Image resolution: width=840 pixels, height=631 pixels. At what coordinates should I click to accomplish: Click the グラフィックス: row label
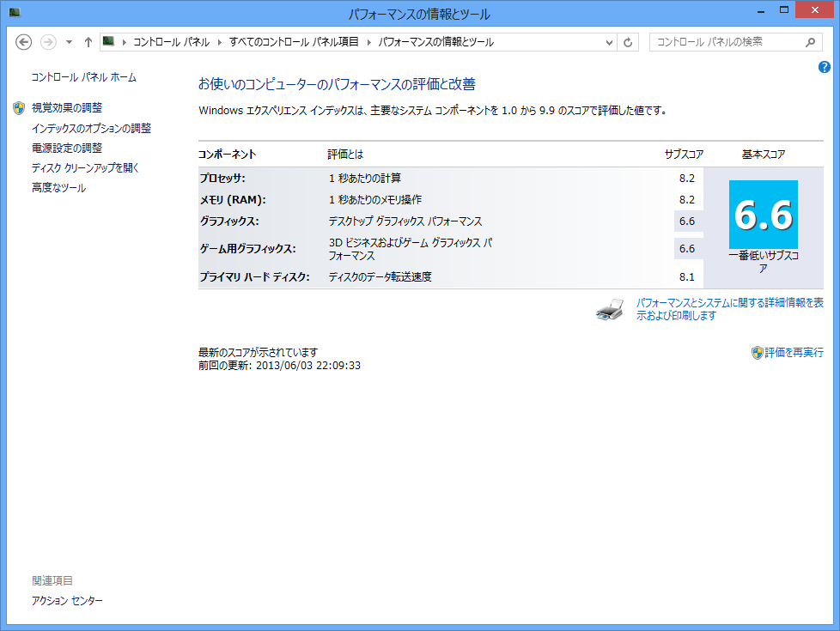tap(229, 221)
